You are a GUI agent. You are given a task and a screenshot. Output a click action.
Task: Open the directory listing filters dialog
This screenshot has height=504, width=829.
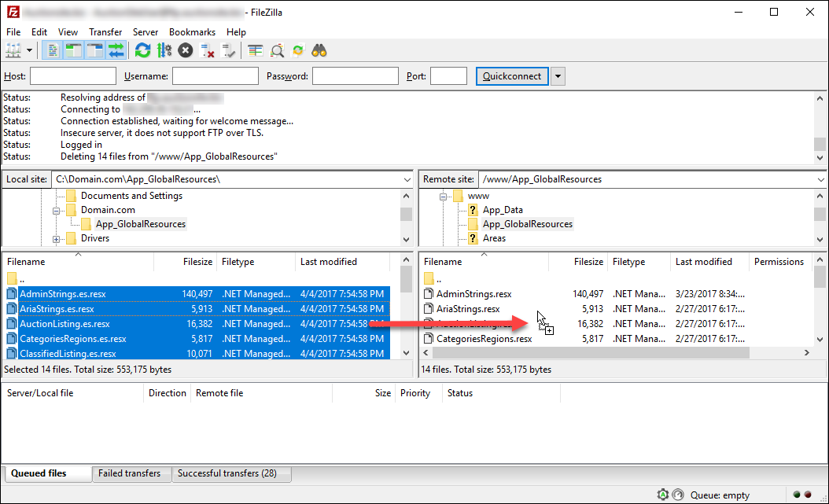256,51
